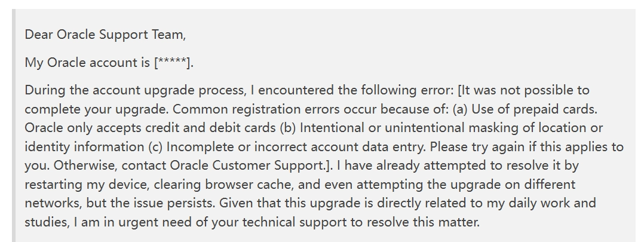Place cursor on the masked [*****] account placeholder
The width and height of the screenshot is (644, 242).
pyautogui.click(x=172, y=63)
